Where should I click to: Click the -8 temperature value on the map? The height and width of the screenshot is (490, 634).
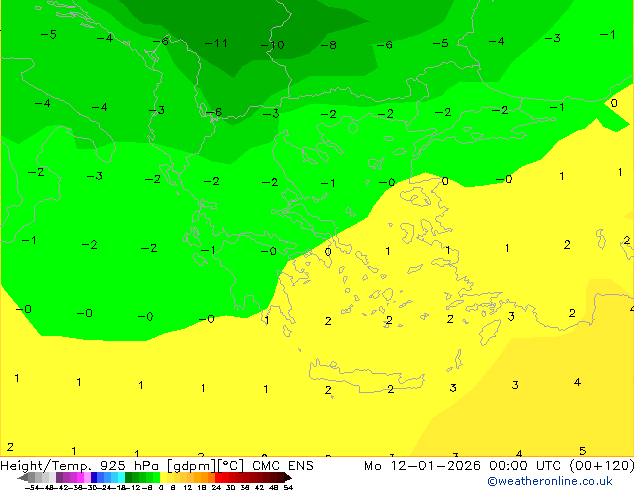pyautogui.click(x=329, y=44)
